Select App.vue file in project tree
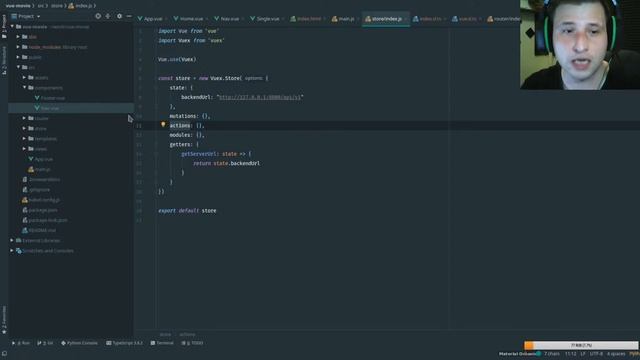 point(40,159)
